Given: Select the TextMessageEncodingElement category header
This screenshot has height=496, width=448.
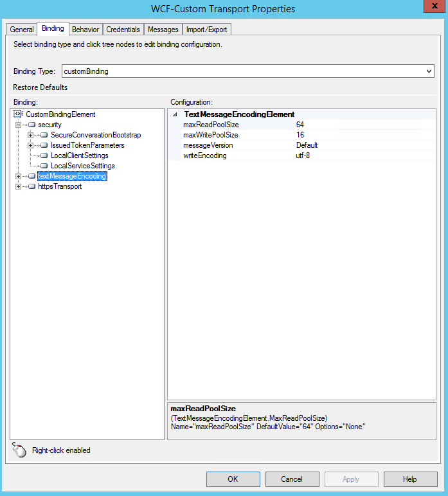Looking at the screenshot, I should click(239, 114).
